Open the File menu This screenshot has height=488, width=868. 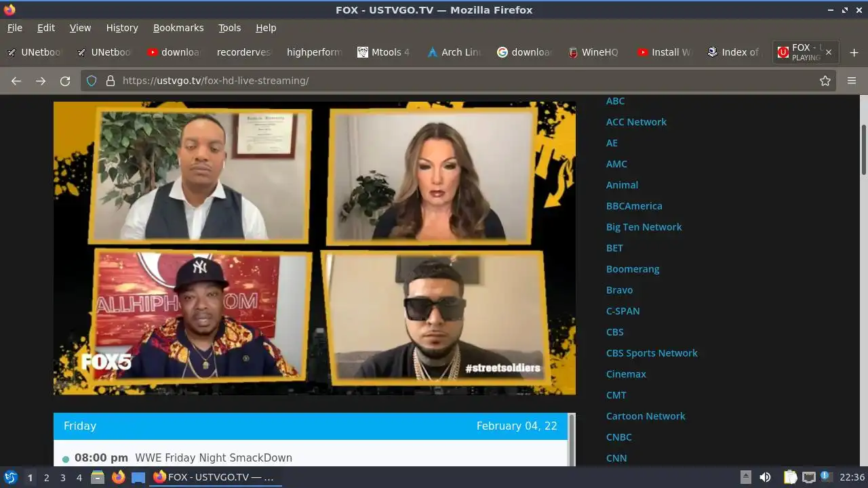click(x=15, y=28)
